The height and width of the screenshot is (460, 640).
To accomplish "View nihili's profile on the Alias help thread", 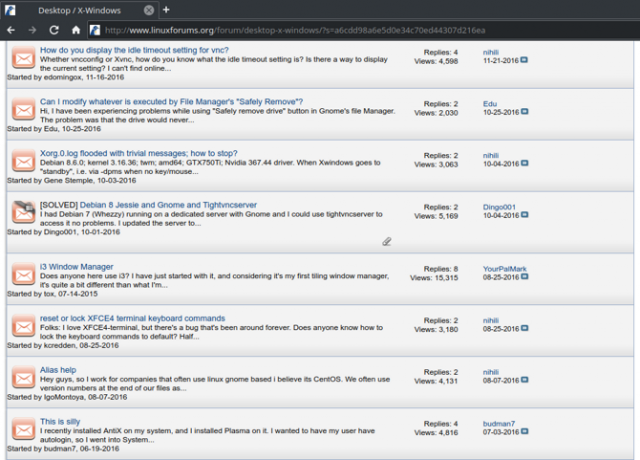I will point(491,372).
